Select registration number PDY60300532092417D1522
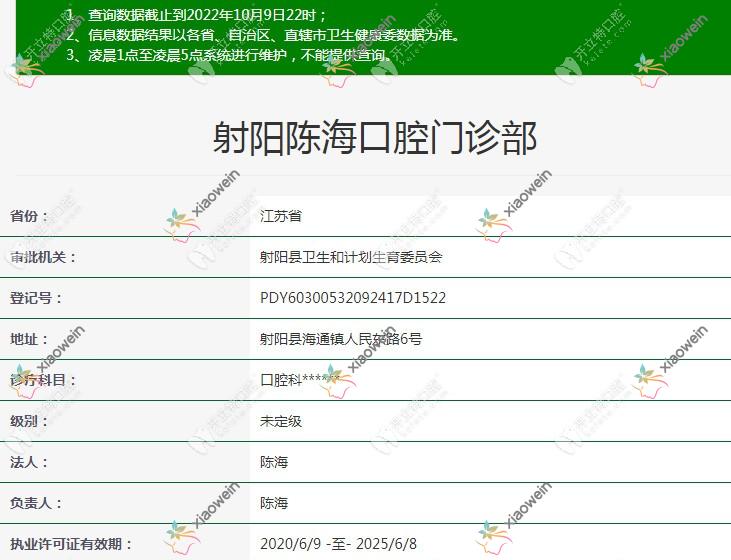 click(x=353, y=298)
